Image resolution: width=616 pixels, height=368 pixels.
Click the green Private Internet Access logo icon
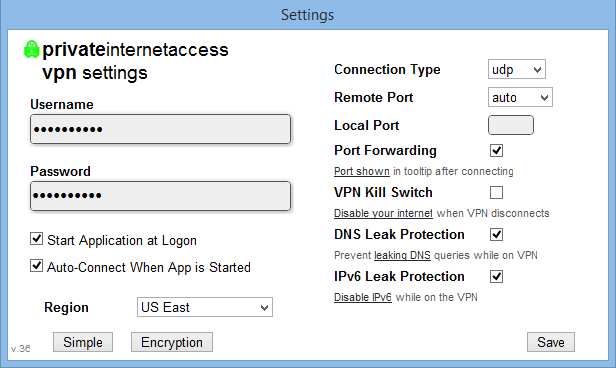(31, 49)
